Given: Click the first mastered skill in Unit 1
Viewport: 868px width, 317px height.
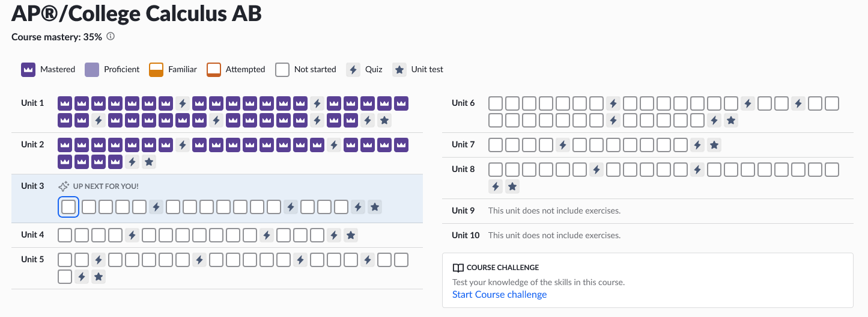Looking at the screenshot, I should [x=65, y=103].
